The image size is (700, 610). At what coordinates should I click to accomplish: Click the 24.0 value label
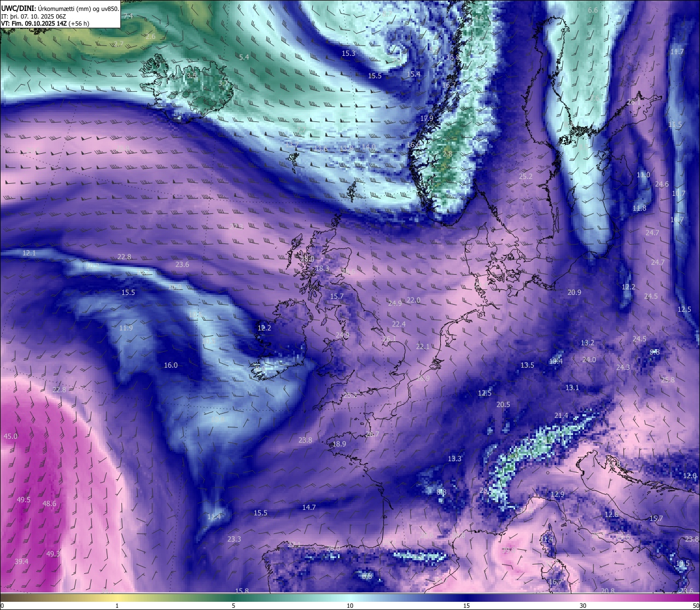point(589,359)
